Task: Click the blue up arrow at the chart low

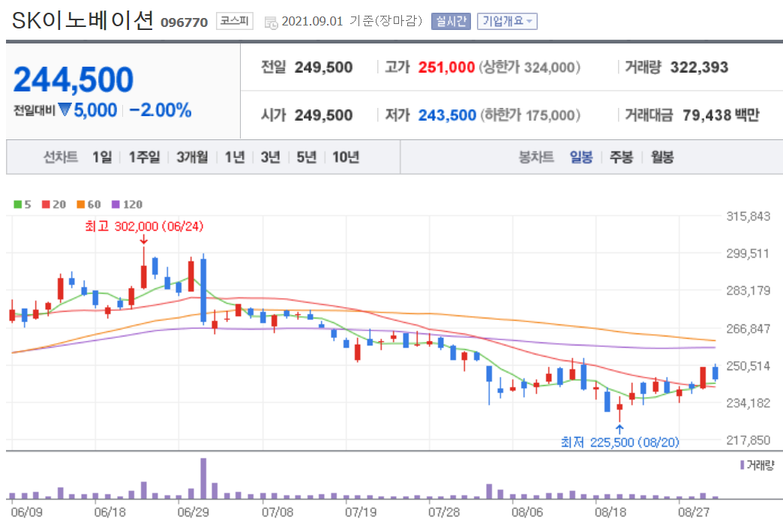Action: (619, 429)
